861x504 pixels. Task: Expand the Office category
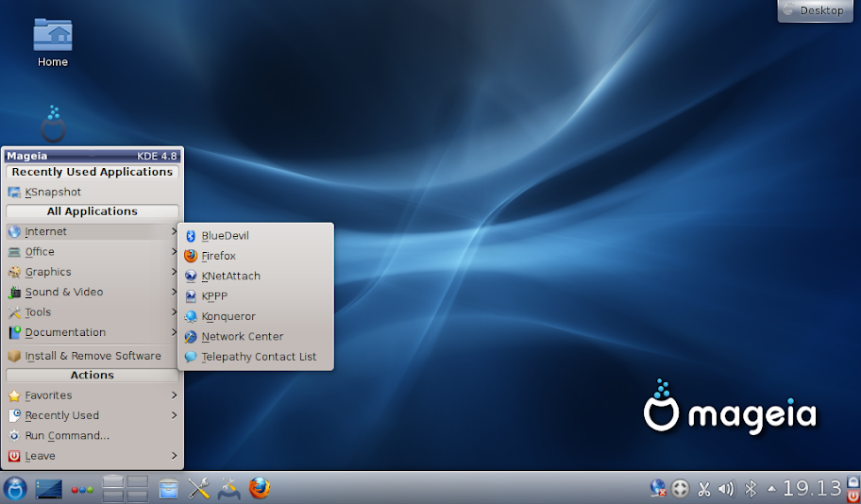click(x=93, y=252)
